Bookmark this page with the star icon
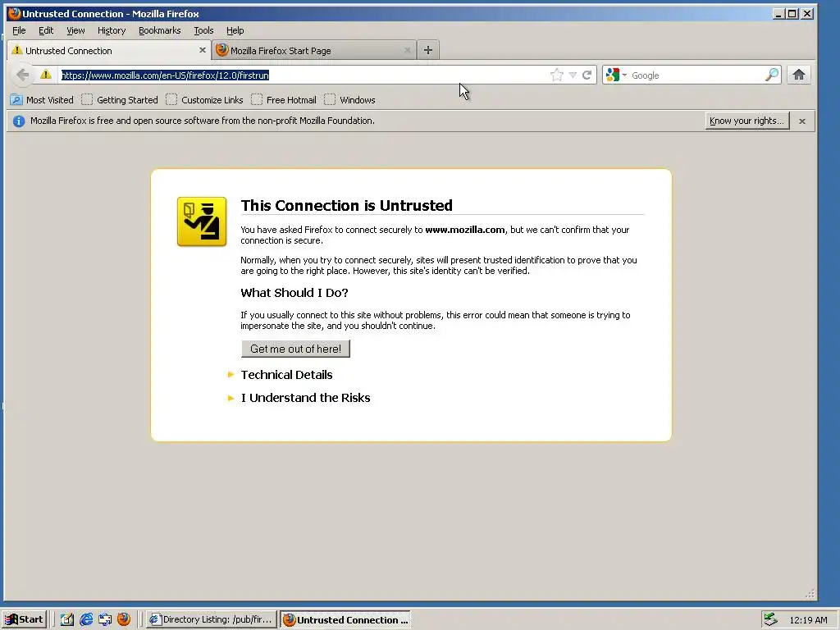The image size is (840, 630). pyautogui.click(x=557, y=75)
